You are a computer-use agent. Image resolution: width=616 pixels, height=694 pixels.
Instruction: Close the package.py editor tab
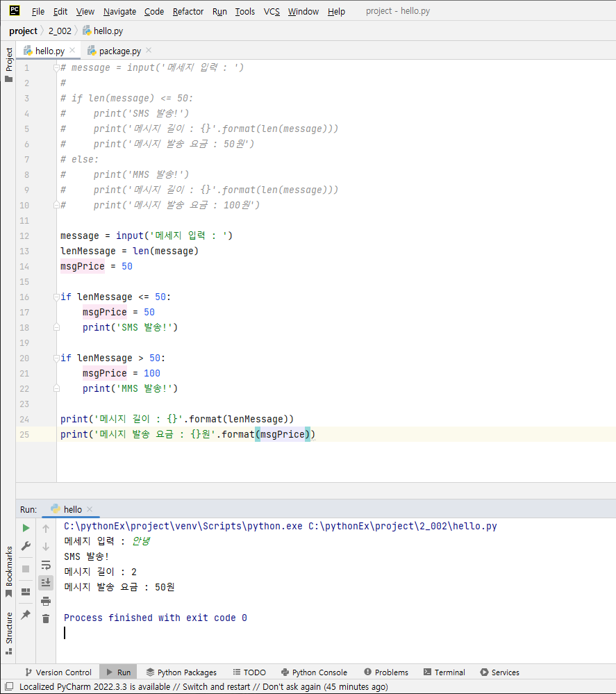[149, 50]
